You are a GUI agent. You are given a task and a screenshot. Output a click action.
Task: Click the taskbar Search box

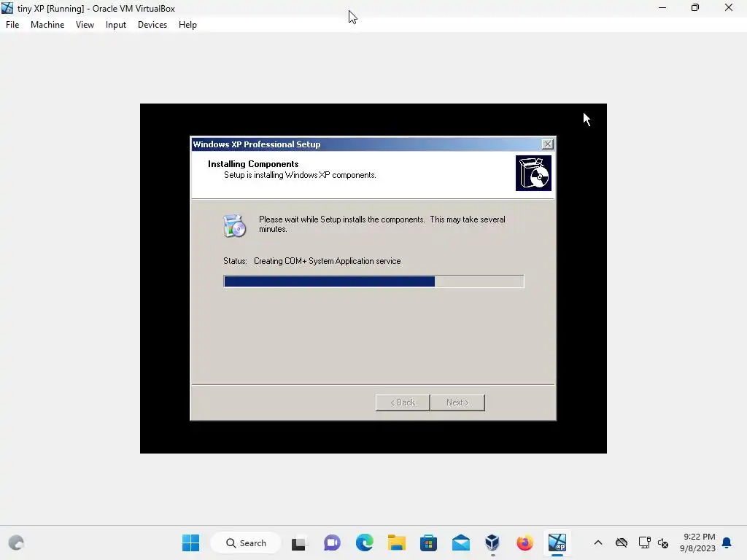click(x=246, y=542)
